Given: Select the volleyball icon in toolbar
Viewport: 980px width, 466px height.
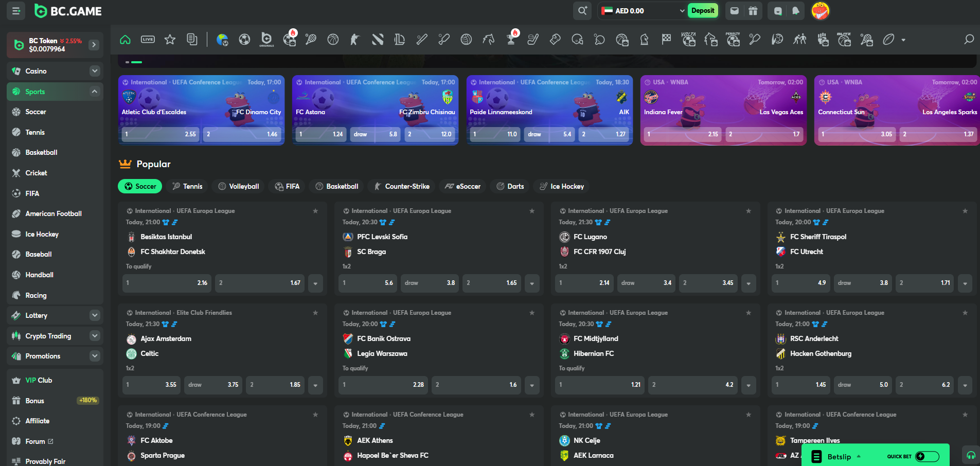Looking at the screenshot, I should (x=466, y=40).
